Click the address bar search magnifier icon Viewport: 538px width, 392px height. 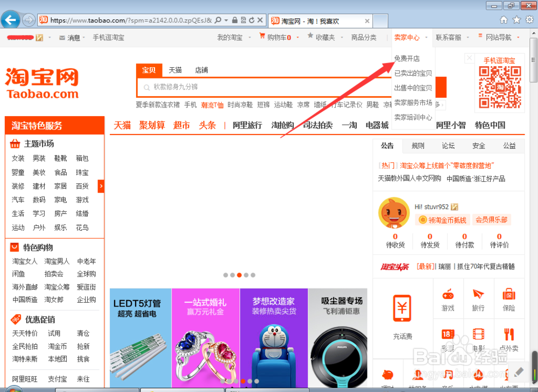tap(218, 20)
